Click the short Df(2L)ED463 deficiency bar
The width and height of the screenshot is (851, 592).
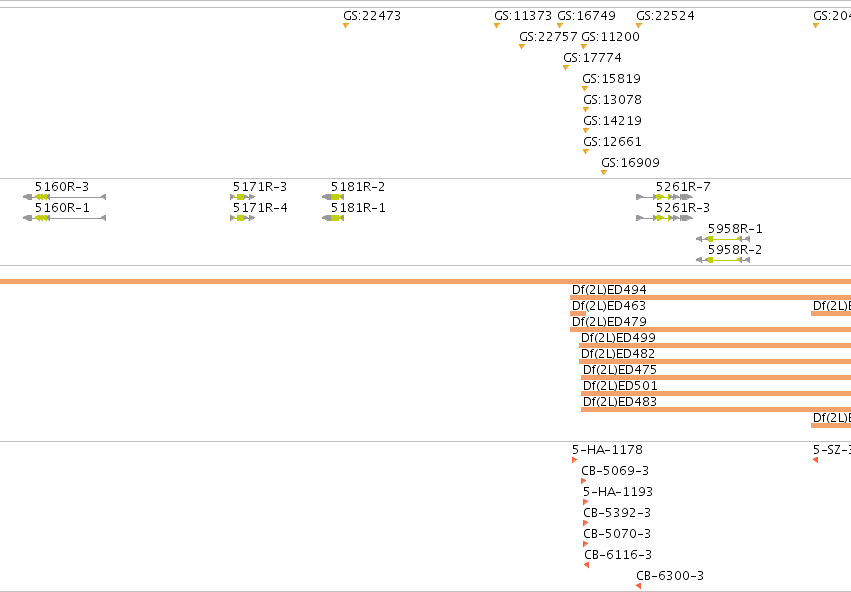click(x=578, y=314)
